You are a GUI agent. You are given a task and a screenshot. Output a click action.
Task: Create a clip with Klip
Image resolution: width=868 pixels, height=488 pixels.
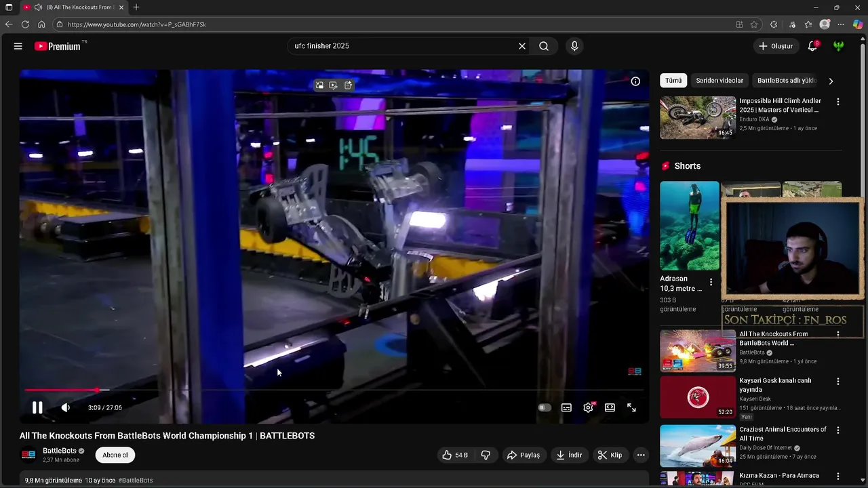[x=610, y=455]
